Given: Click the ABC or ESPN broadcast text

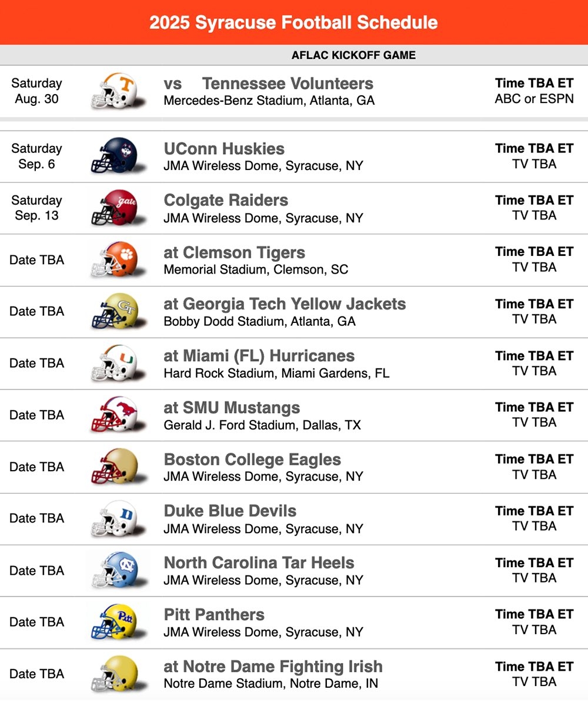Looking at the screenshot, I should (x=534, y=99).
